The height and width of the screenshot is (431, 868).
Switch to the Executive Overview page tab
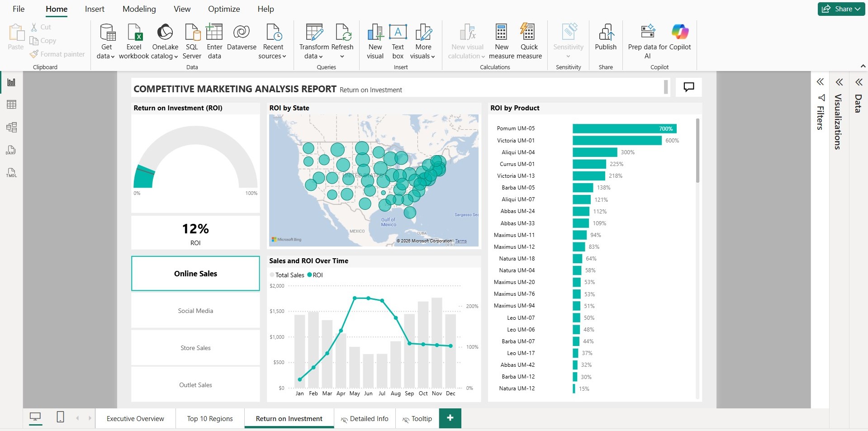click(135, 419)
